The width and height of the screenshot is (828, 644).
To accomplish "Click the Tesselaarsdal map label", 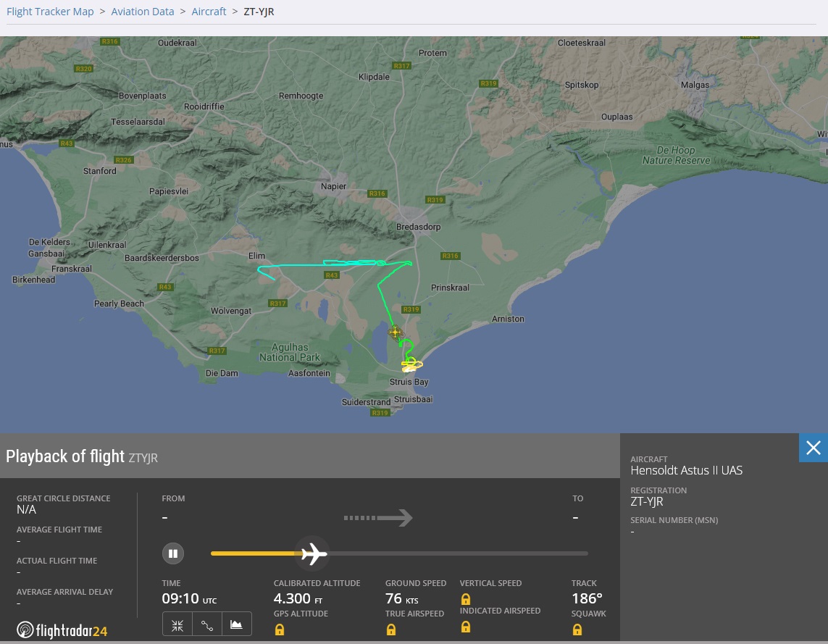I will pos(138,122).
